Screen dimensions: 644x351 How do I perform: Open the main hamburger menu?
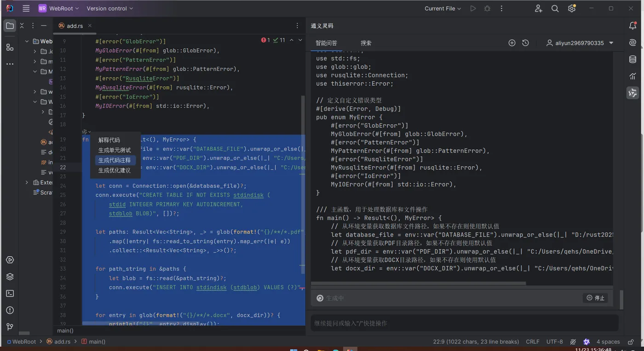coord(26,8)
